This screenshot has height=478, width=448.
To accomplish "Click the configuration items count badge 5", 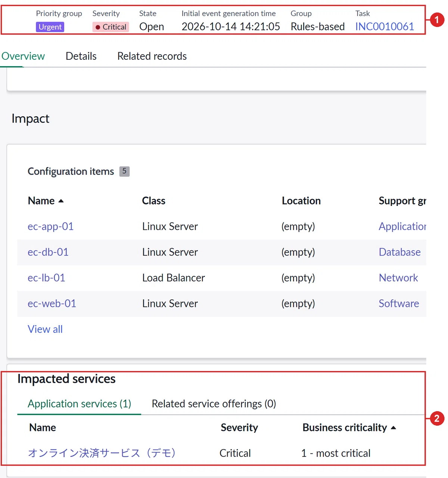I will point(124,171).
